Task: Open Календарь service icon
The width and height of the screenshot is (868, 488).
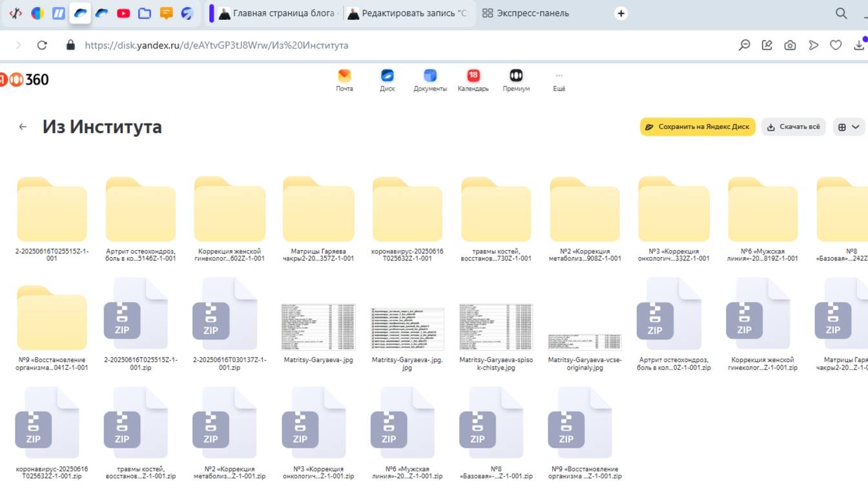Action: pyautogui.click(x=473, y=81)
